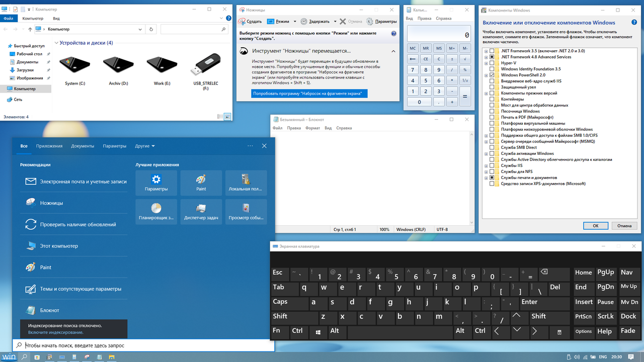Open the Локальная политика tile
The image size is (644, 362).
pos(246,183)
